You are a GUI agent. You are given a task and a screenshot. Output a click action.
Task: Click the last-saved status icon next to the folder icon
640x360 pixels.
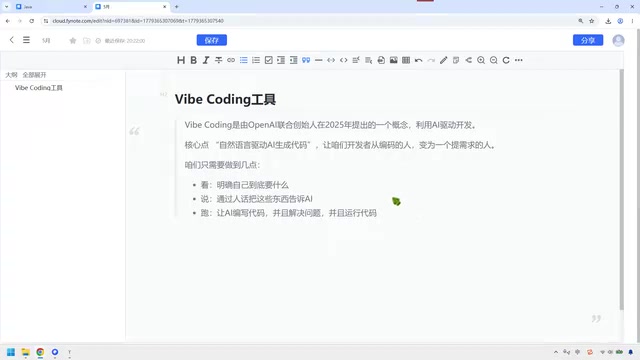tap(98, 41)
